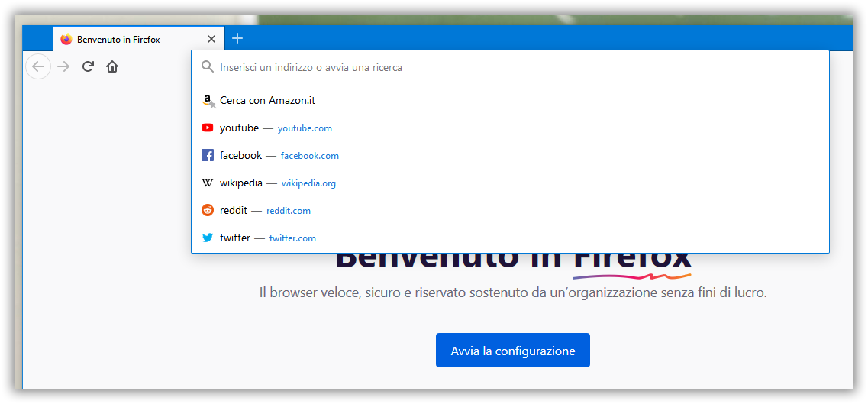This screenshot has height=404, width=868.
Task: Click the Back navigation arrow
Action: tap(38, 67)
